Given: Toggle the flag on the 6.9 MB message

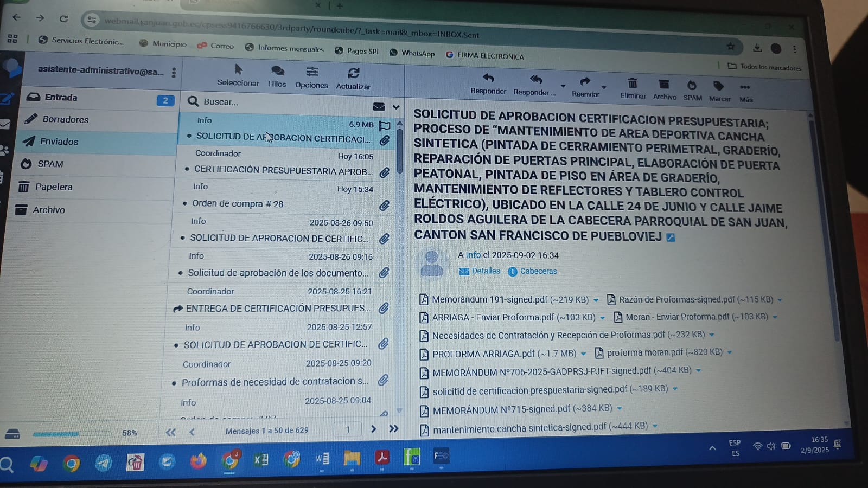Looking at the screenshot, I should pos(385,126).
